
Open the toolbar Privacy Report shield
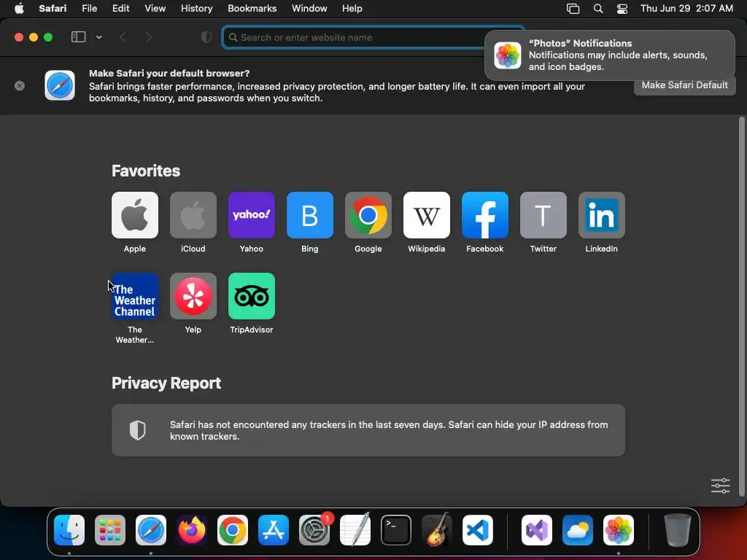(x=206, y=37)
